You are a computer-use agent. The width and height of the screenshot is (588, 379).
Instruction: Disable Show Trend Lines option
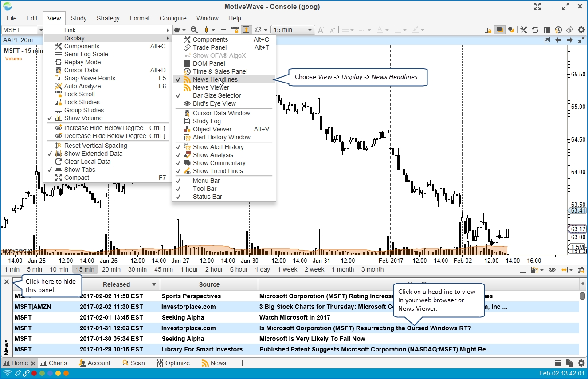point(218,171)
